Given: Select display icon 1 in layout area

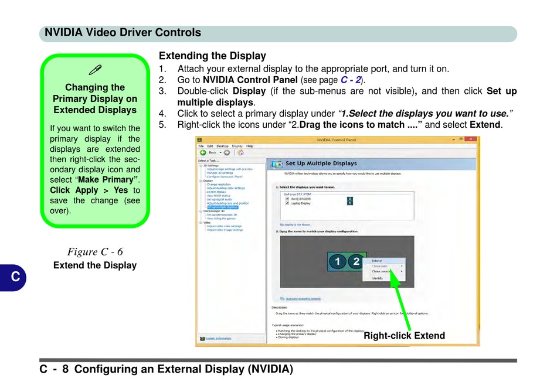Looking at the screenshot, I should coord(337,262).
